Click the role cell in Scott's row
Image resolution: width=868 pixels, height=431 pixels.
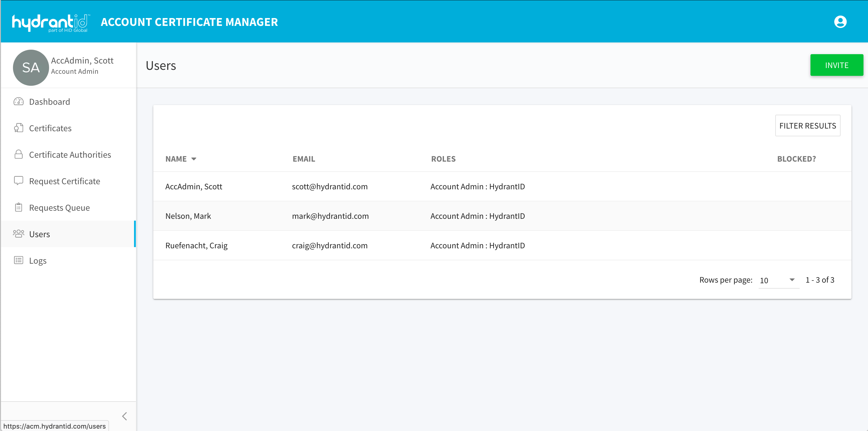click(477, 187)
